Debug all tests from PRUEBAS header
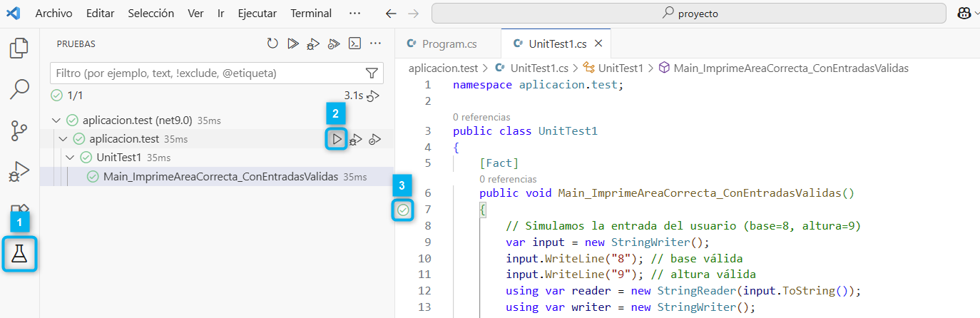 point(313,43)
